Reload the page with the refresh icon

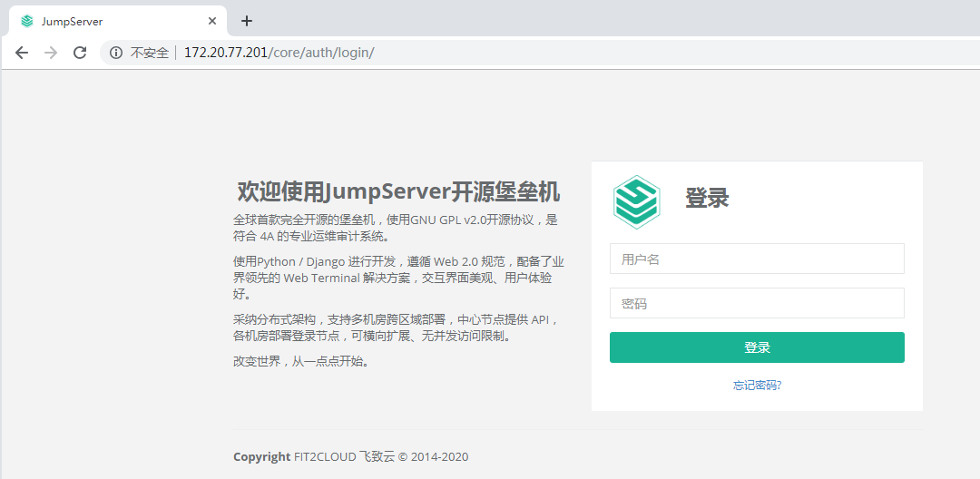79,53
